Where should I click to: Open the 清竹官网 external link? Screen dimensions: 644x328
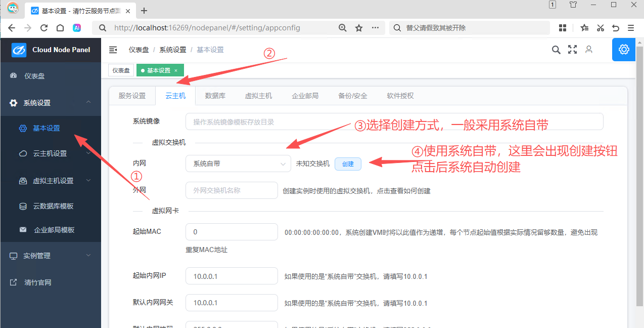coord(38,282)
